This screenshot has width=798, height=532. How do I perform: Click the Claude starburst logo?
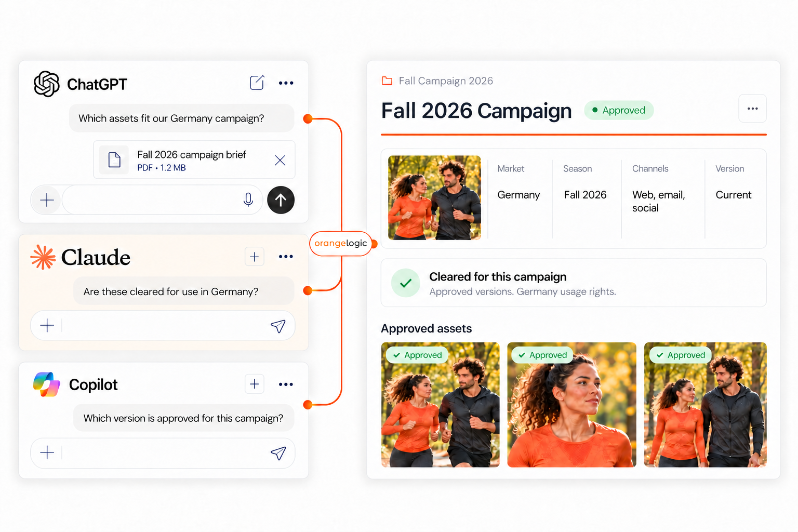[x=43, y=257]
